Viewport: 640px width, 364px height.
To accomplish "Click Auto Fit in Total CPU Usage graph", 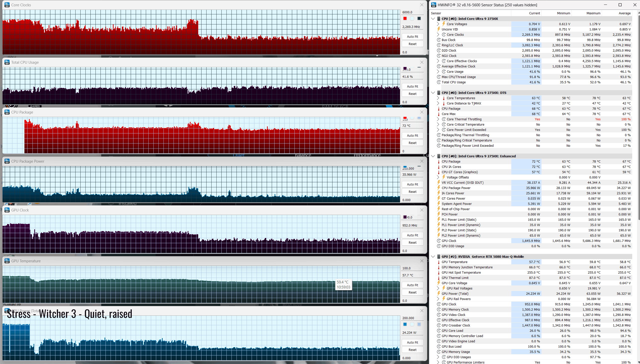I will [x=412, y=86].
